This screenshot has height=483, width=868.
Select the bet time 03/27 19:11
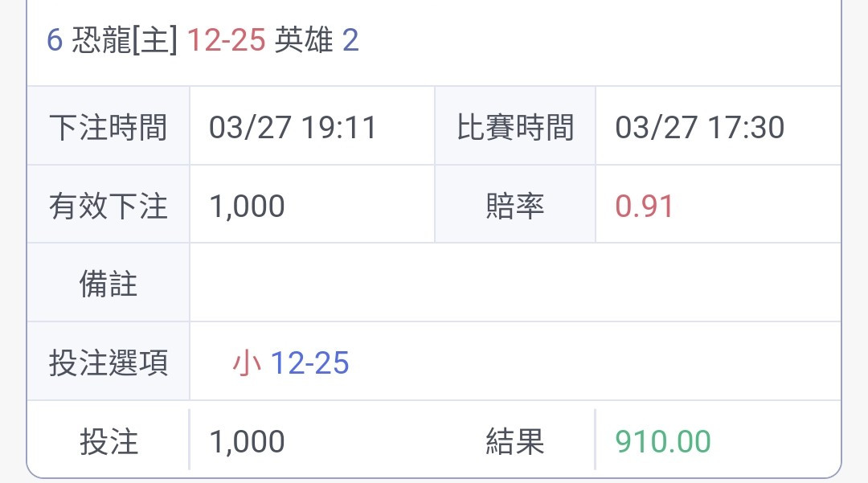[293, 127]
